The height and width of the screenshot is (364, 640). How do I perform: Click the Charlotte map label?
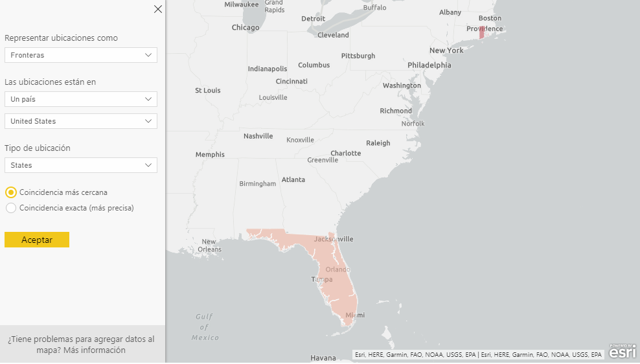pos(346,153)
